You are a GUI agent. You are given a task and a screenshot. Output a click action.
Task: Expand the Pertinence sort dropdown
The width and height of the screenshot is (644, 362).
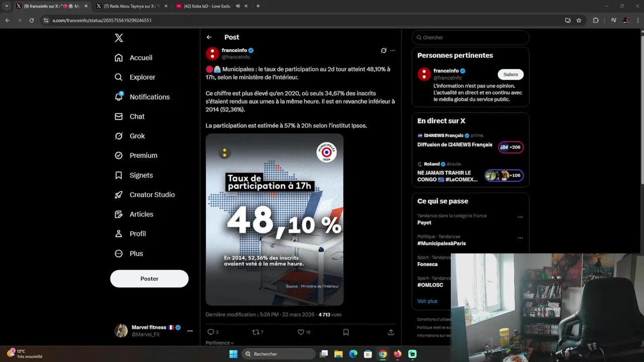(x=220, y=343)
